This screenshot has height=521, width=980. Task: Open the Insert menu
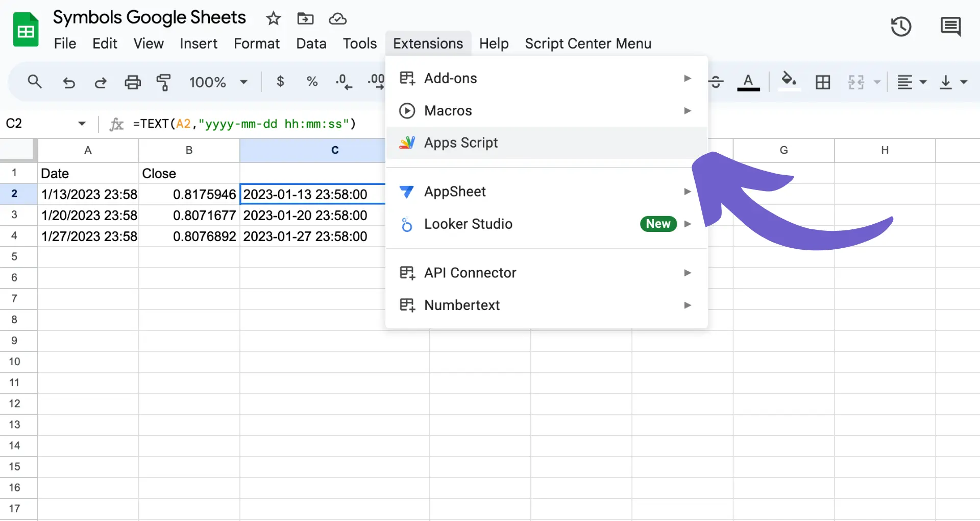[x=199, y=44]
